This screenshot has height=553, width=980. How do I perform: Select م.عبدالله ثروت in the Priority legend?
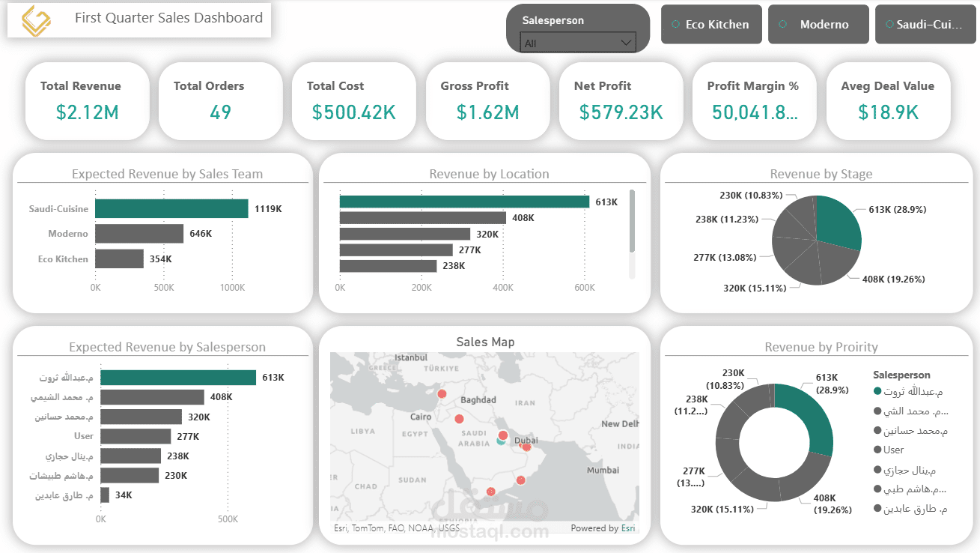910,390
